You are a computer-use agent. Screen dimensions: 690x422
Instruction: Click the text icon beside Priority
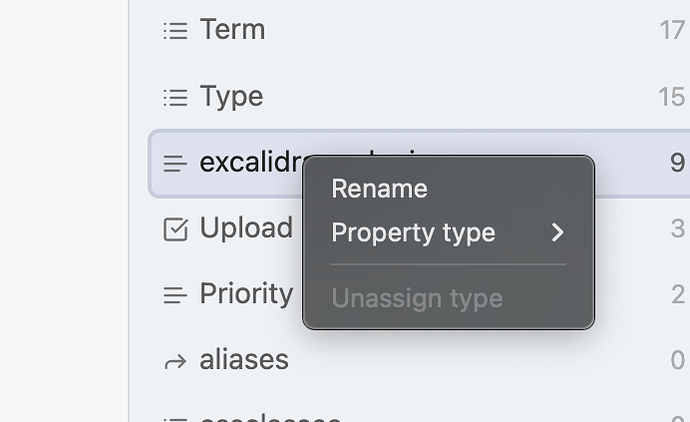[175, 295]
